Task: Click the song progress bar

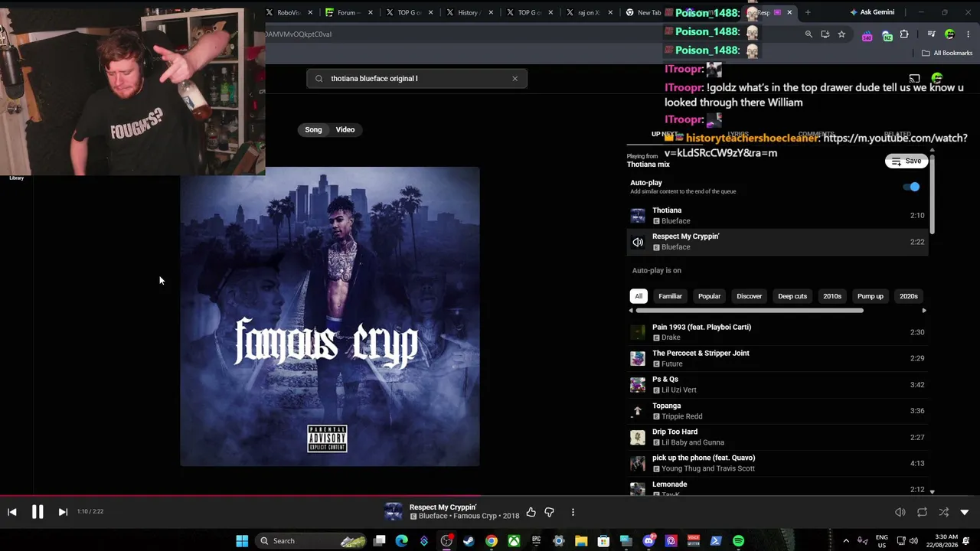Action: 490,496
